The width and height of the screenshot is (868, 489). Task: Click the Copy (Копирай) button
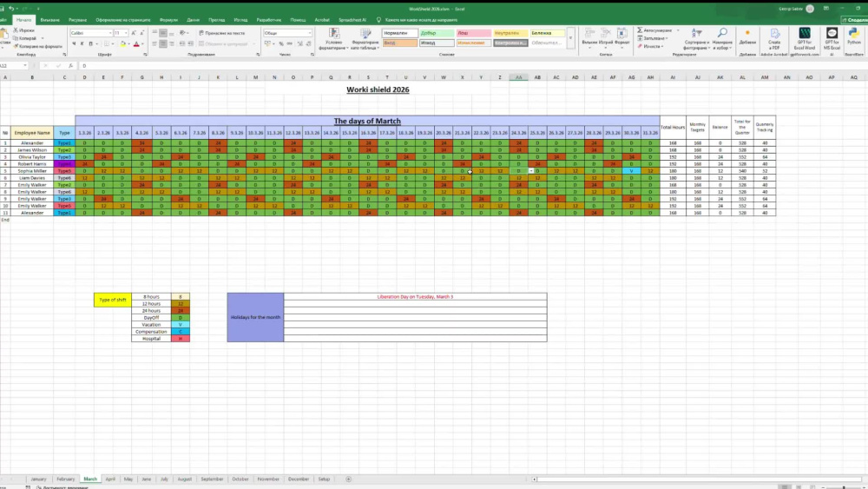25,38
